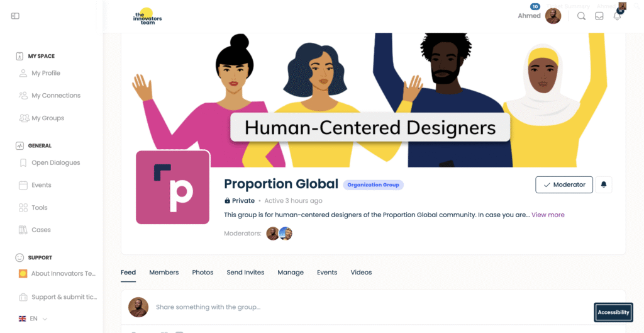Switch to the Send Invites tab
Viewport: 644px width, 333px height.
245,272
